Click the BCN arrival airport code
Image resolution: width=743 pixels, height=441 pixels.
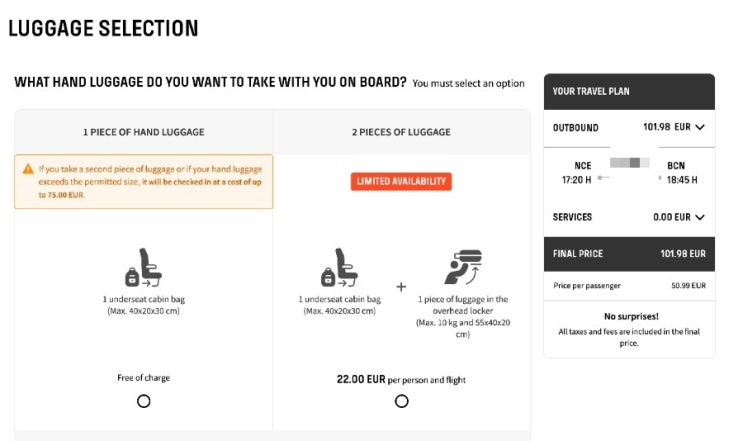click(675, 165)
